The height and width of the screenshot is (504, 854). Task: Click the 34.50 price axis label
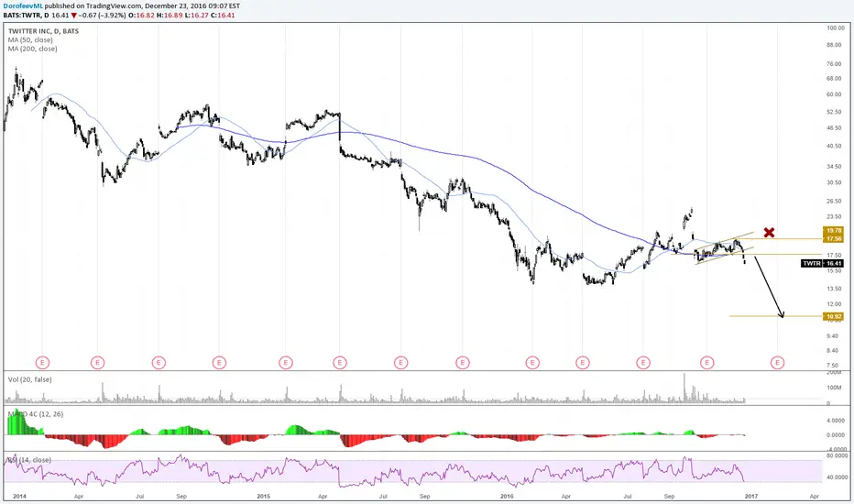(x=834, y=166)
